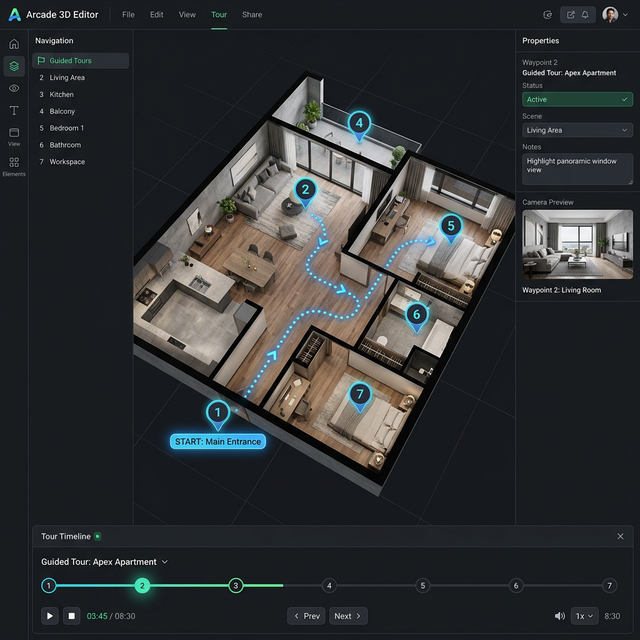Click waypoint 4 pin on balcony
Image resolution: width=640 pixels, height=640 pixels.
[x=359, y=125]
